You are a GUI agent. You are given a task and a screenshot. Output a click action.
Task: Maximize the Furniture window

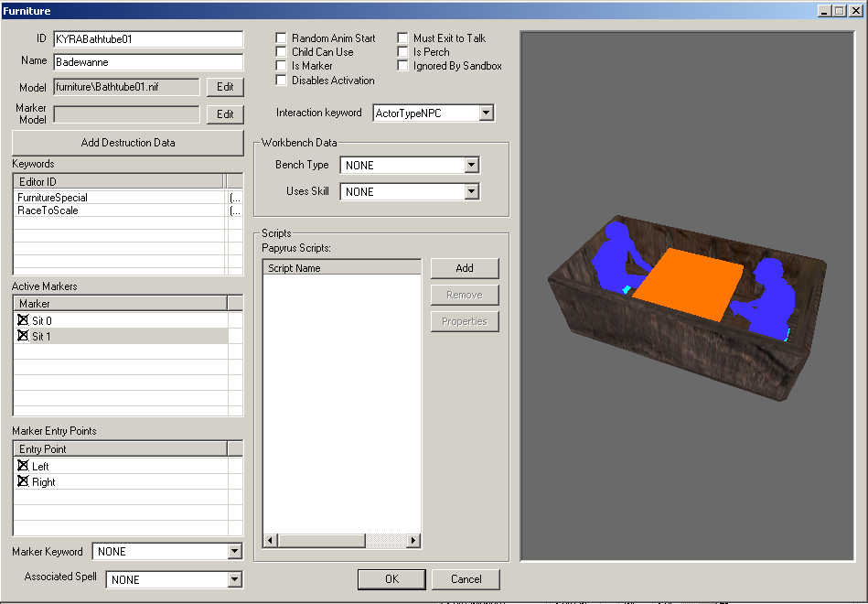tap(840, 11)
